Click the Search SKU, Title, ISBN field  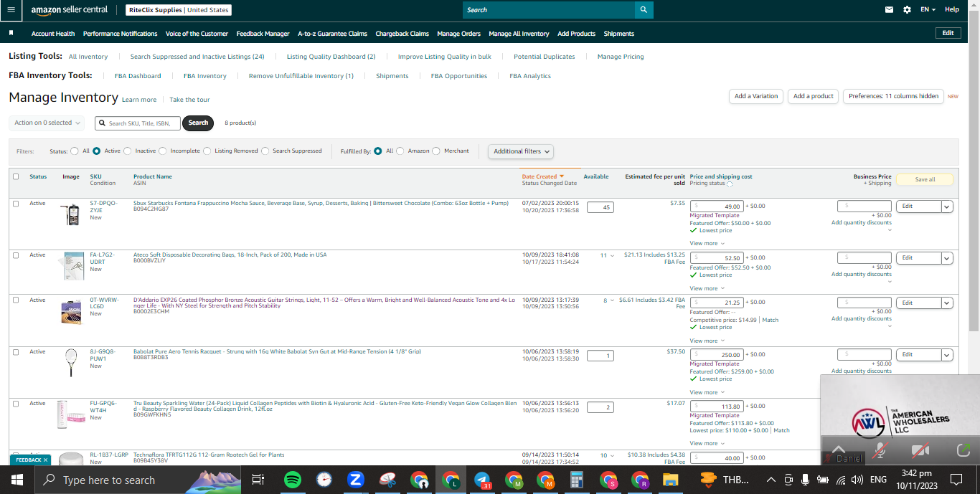coord(138,123)
